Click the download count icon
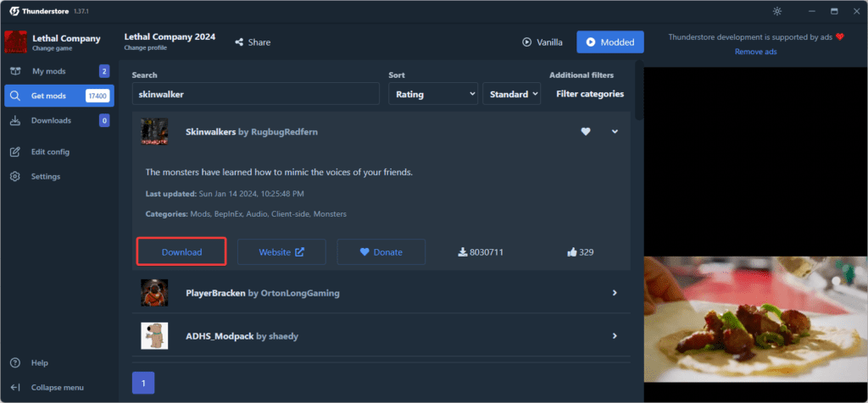This screenshot has height=403, width=868. [462, 251]
